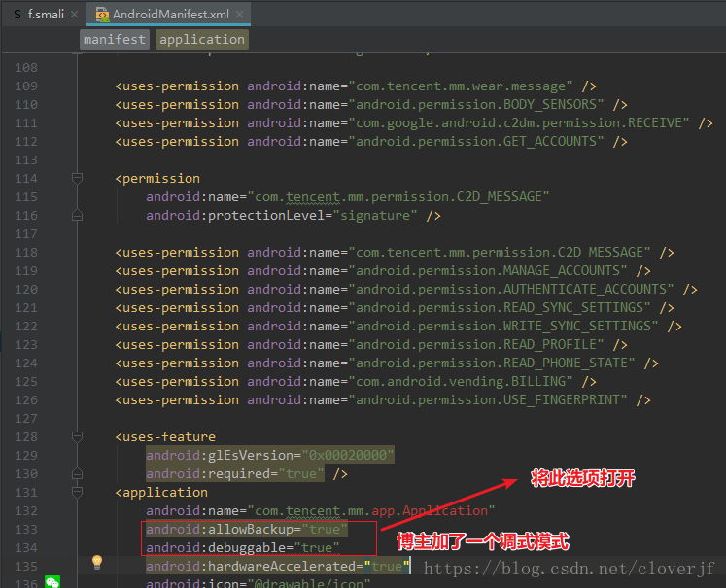Click the glEsVersion value 0x00020000
The width and height of the screenshot is (726, 588).
tap(348, 456)
